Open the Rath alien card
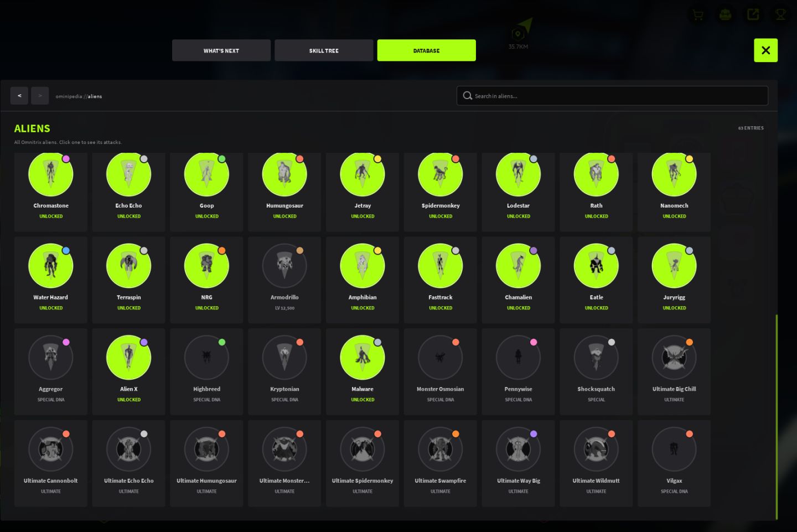The height and width of the screenshot is (532, 797). (596, 192)
